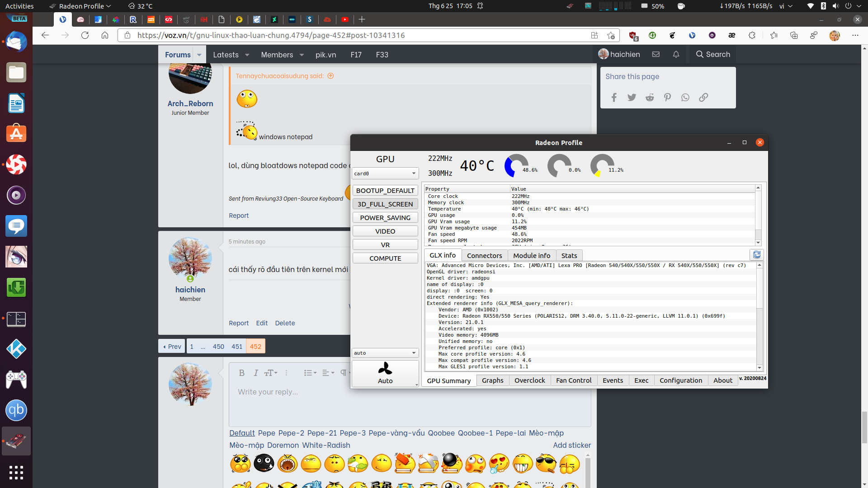The height and width of the screenshot is (488, 868).
Task: Go to the Prev forum page
Action: (172, 347)
